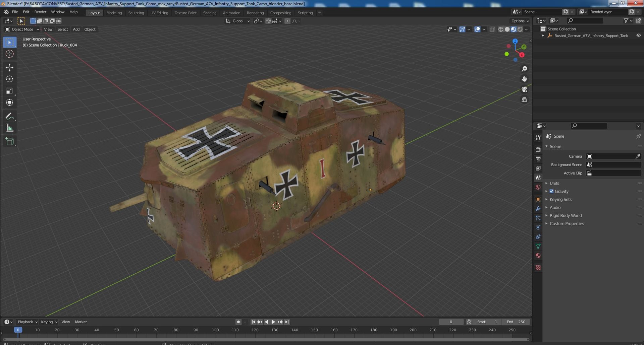Toggle viewport overlays display

477,29
